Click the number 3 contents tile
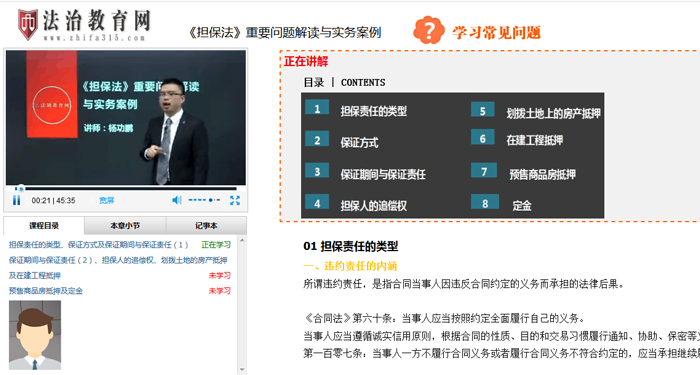The height and width of the screenshot is (375, 700). coord(317,171)
